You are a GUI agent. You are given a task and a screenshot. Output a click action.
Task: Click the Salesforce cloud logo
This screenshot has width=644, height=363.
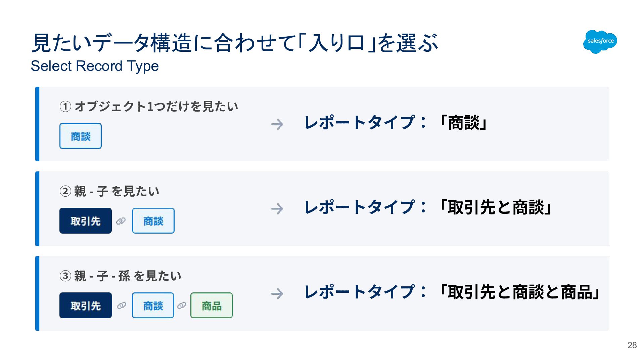pos(600,41)
